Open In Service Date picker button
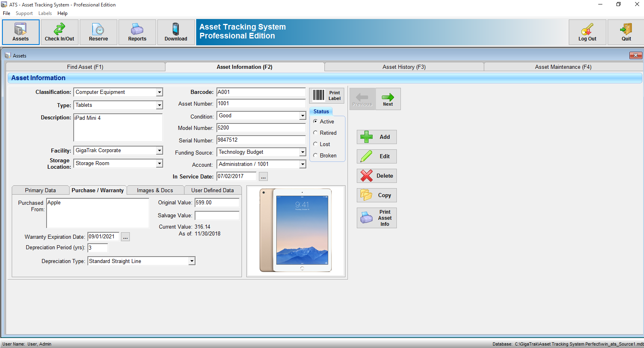Screen dimensions: 644x348 263,177
